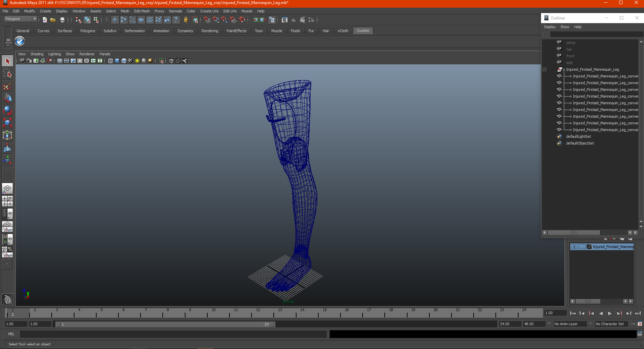Click the MEL script type label
The height and width of the screenshot is (349, 644).
[11, 334]
